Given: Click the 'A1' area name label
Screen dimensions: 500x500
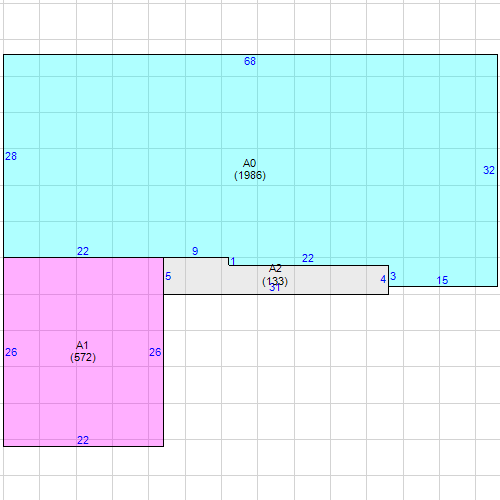Looking at the screenshot, I should [x=82, y=345].
